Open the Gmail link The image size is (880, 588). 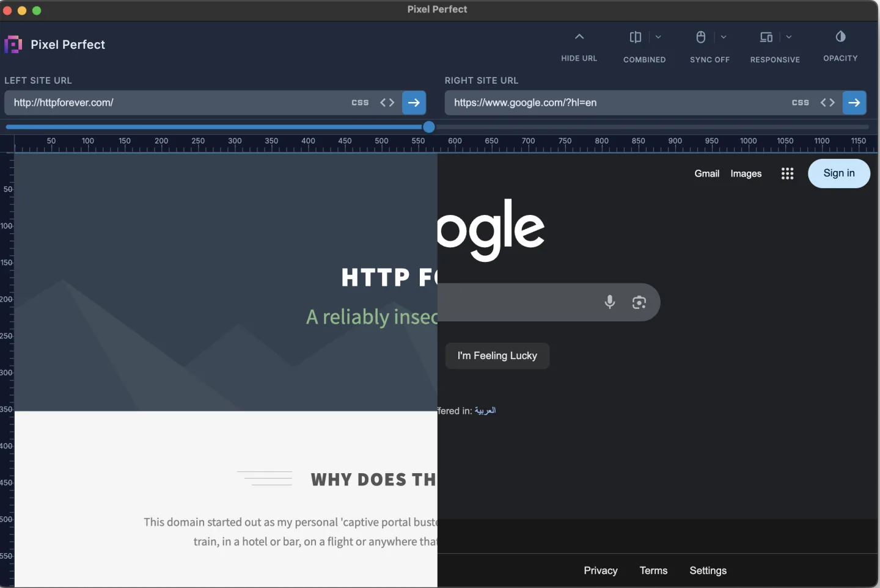point(707,173)
